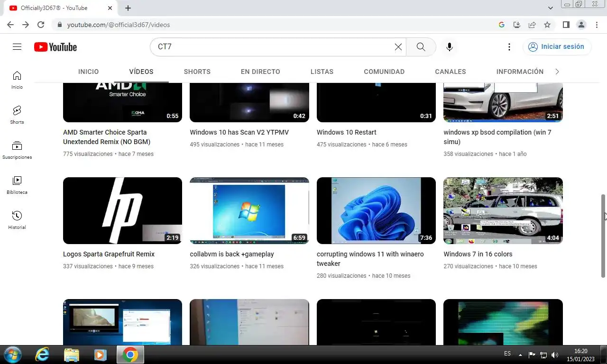Open Windows Media Player from taskbar
607x364 pixels.
coord(100,355)
